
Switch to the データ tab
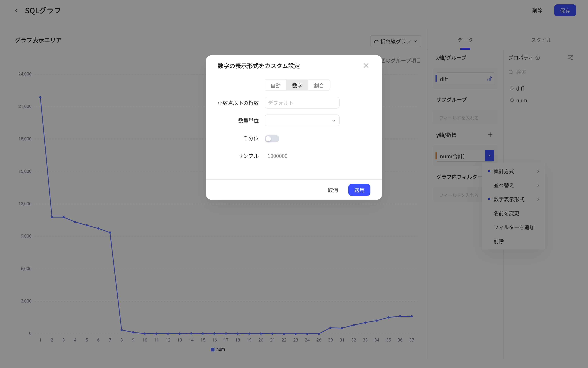point(465,40)
